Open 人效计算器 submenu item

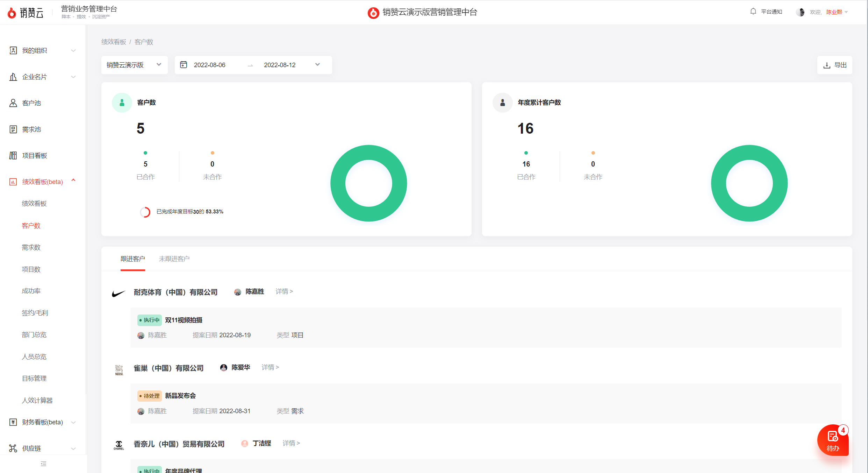pyautogui.click(x=37, y=400)
